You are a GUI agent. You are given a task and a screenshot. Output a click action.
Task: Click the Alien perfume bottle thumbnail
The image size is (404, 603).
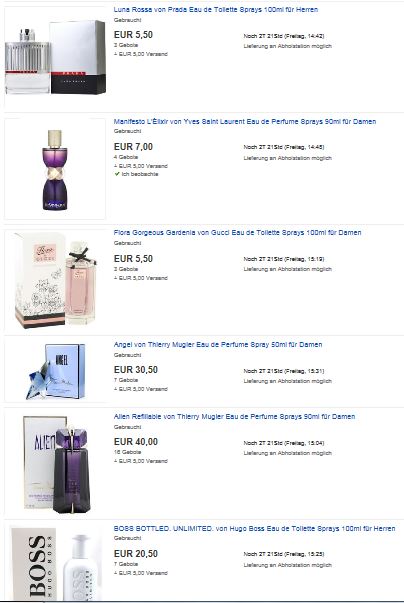[55, 465]
